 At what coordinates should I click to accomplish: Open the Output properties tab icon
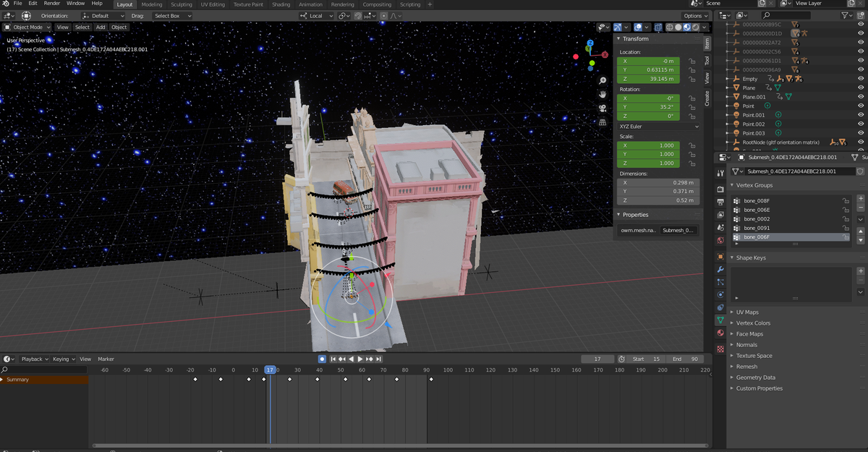coord(720,202)
